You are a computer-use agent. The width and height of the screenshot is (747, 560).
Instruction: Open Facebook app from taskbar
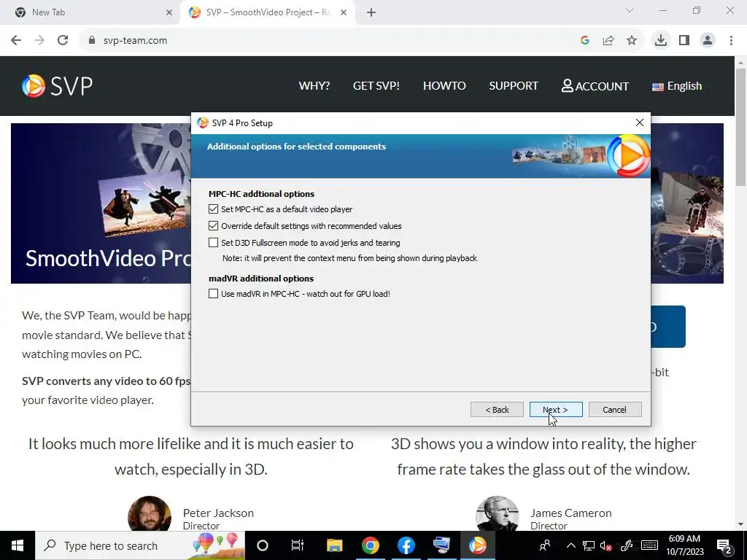pyautogui.click(x=406, y=545)
